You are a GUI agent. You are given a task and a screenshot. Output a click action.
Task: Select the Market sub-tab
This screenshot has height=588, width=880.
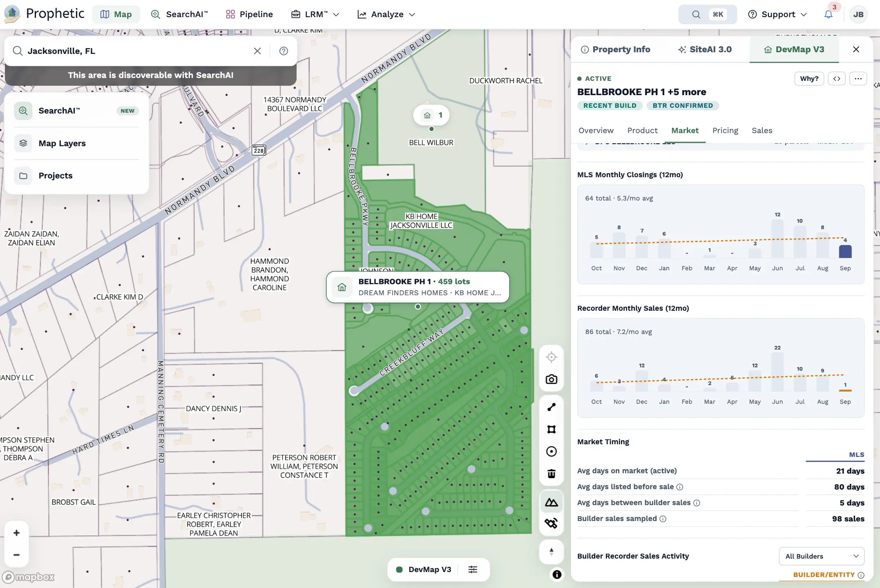tap(685, 131)
